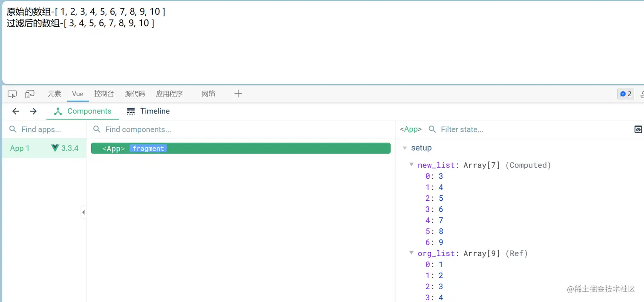The height and width of the screenshot is (302, 644).
Task: Select the <App> component row
Action: 241,148
